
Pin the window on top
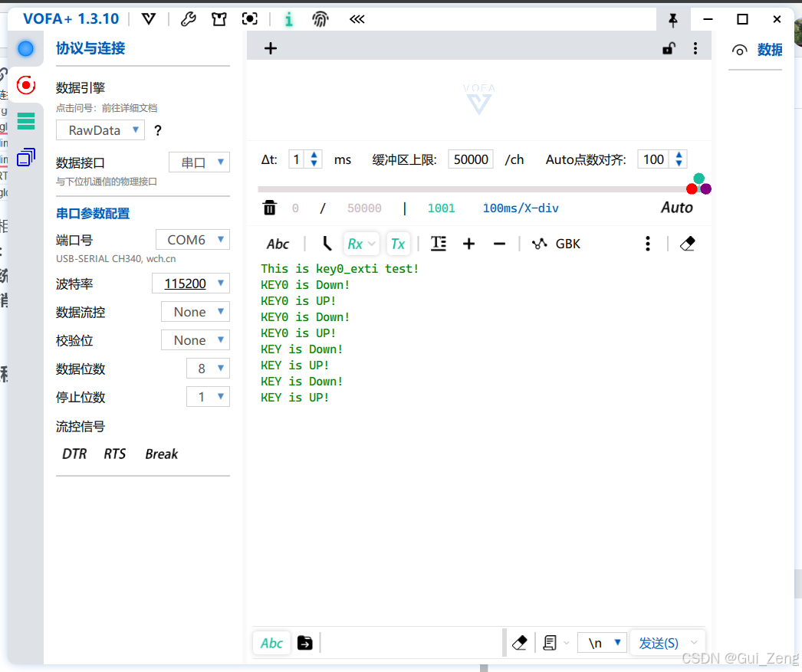tap(673, 20)
